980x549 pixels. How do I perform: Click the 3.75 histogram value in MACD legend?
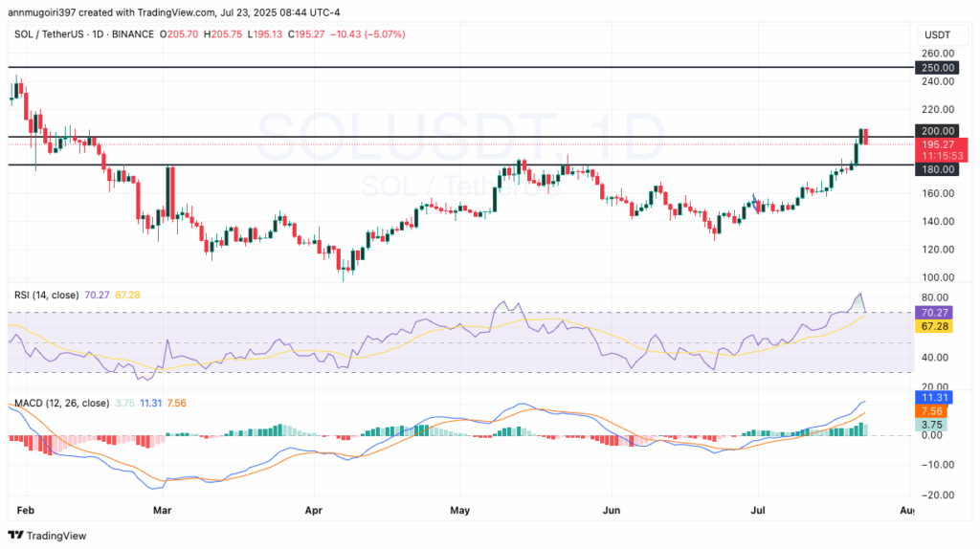point(124,404)
